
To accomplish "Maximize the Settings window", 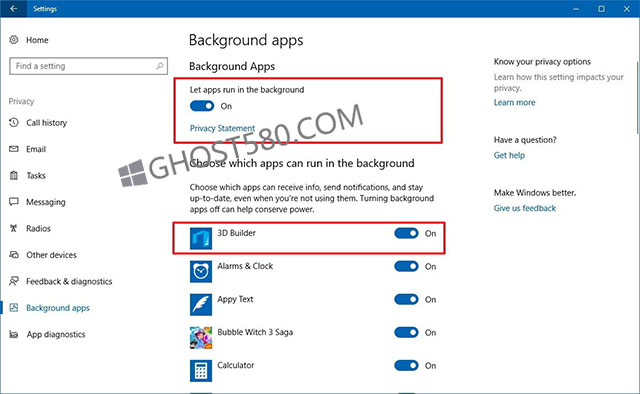I will coord(601,9).
